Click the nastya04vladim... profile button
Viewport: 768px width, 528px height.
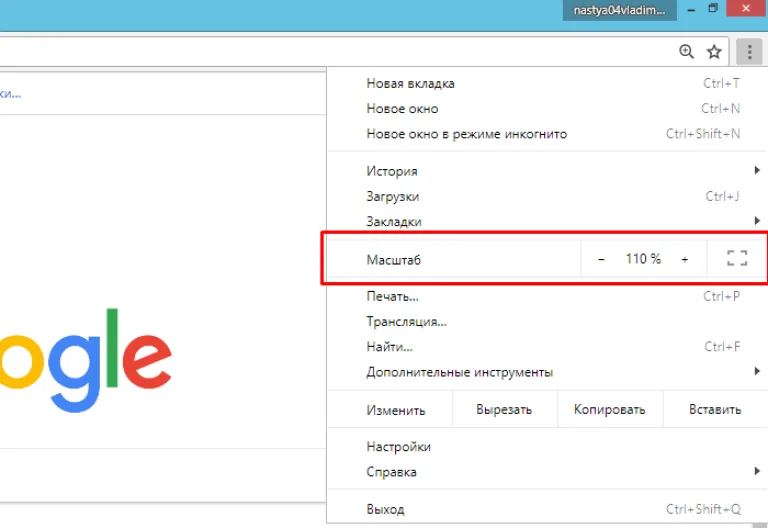pos(620,10)
